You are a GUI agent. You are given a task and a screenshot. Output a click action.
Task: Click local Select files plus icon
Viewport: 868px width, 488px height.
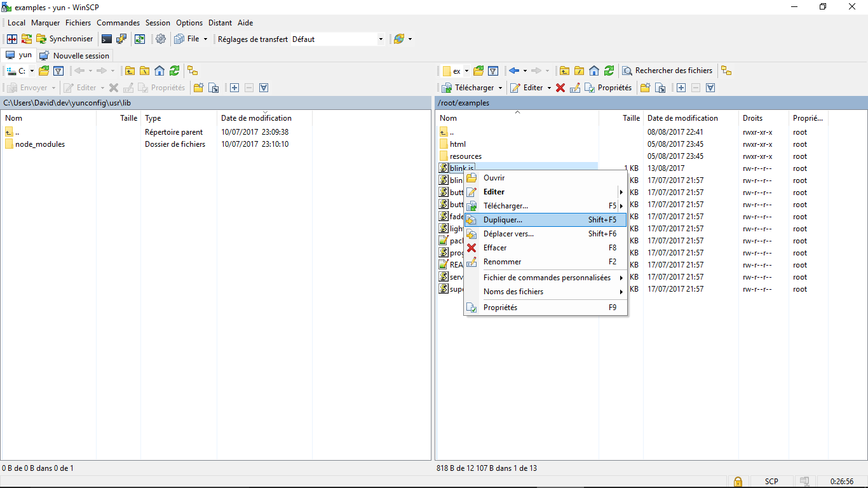[x=234, y=88]
